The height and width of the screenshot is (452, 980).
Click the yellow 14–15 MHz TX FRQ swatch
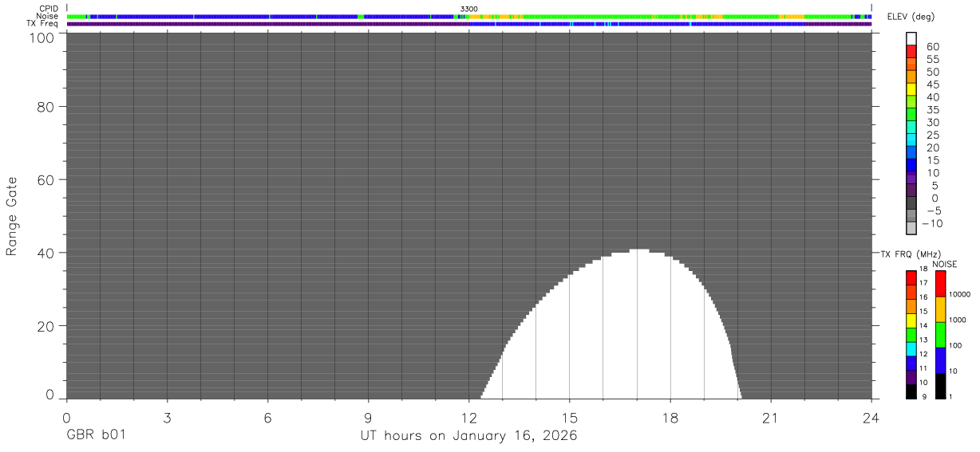tap(911, 320)
